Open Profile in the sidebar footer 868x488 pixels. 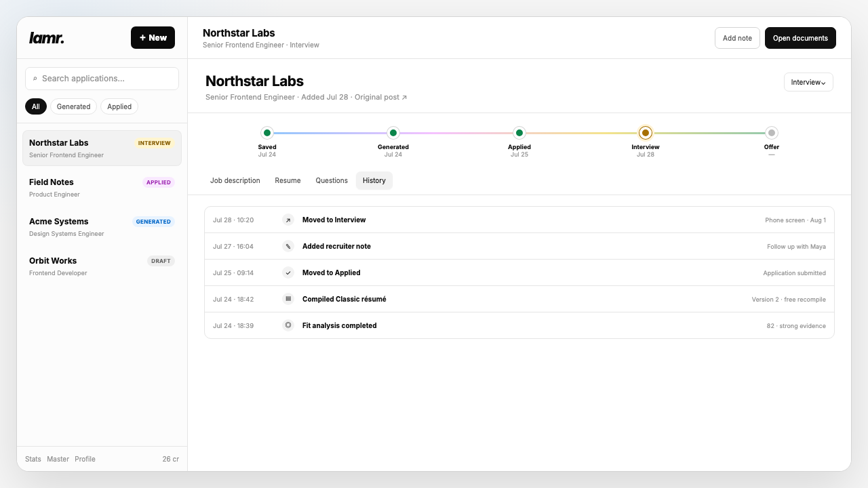(x=85, y=459)
